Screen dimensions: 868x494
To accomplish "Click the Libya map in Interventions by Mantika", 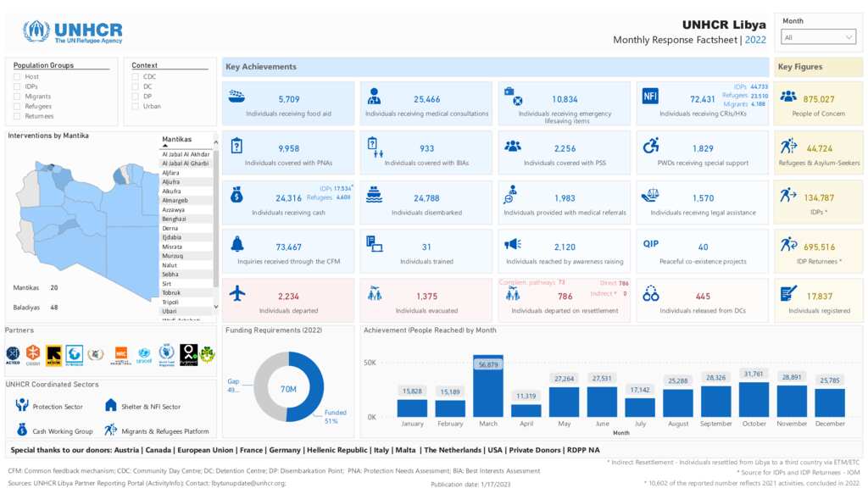I will point(88,230).
